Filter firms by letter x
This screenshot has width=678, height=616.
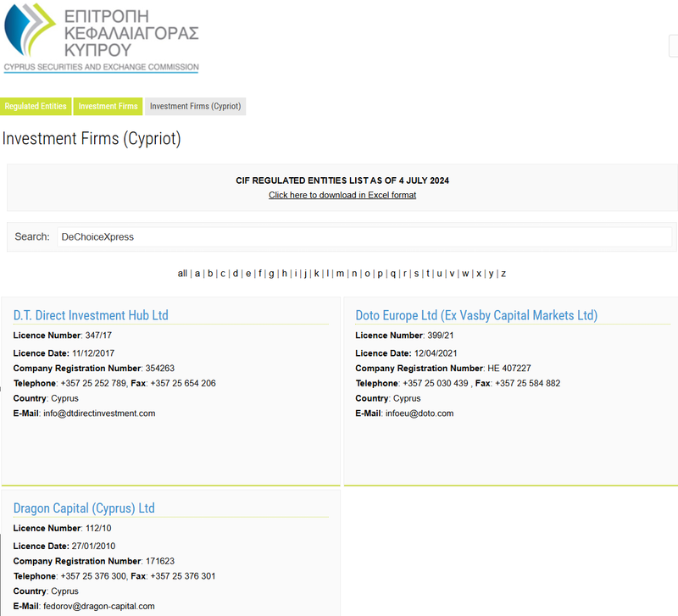click(x=479, y=274)
